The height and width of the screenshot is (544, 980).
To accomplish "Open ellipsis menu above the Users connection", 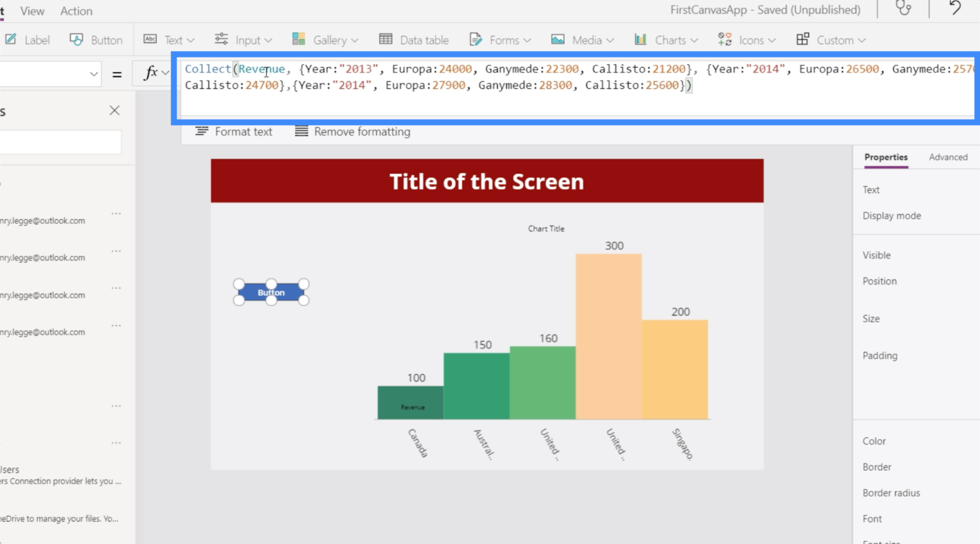I will tap(116, 443).
